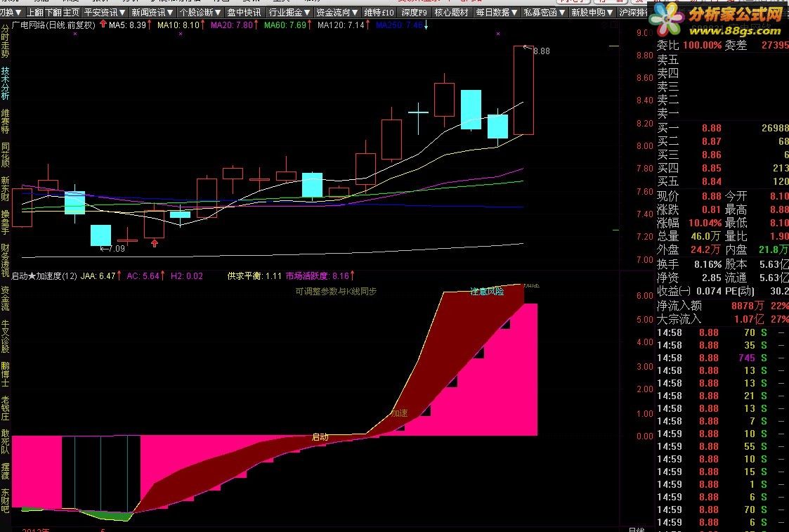
Task: Open 老钱庄 side tab
Action: coord(5,408)
